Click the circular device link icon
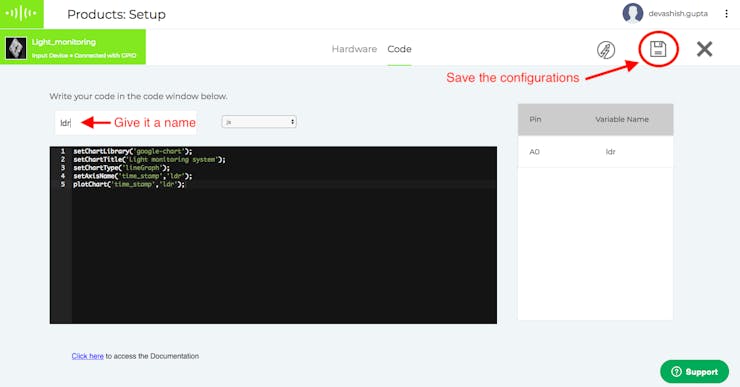 [606, 50]
